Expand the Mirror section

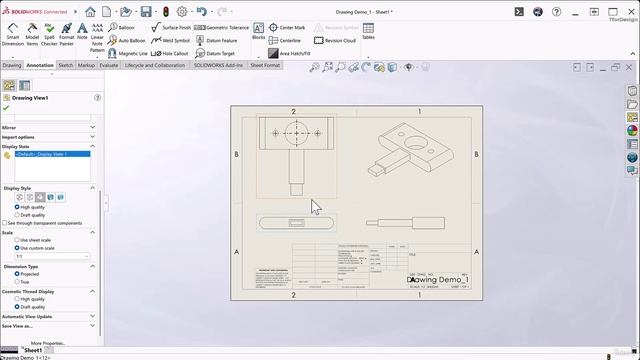pyautogui.click(x=93, y=127)
